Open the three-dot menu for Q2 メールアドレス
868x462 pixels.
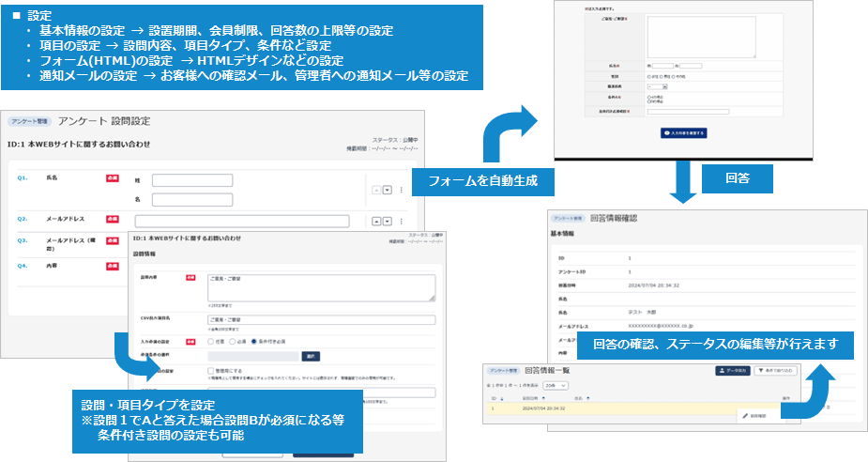402,221
